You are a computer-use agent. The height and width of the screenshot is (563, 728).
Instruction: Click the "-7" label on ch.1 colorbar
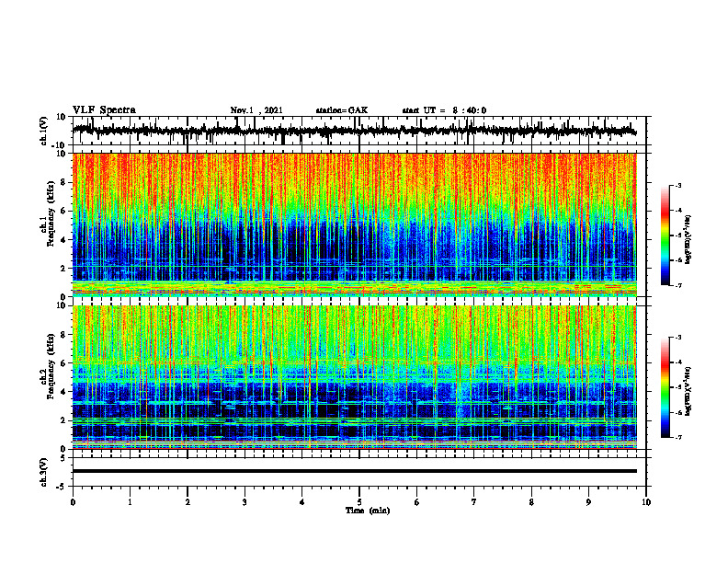tap(678, 285)
